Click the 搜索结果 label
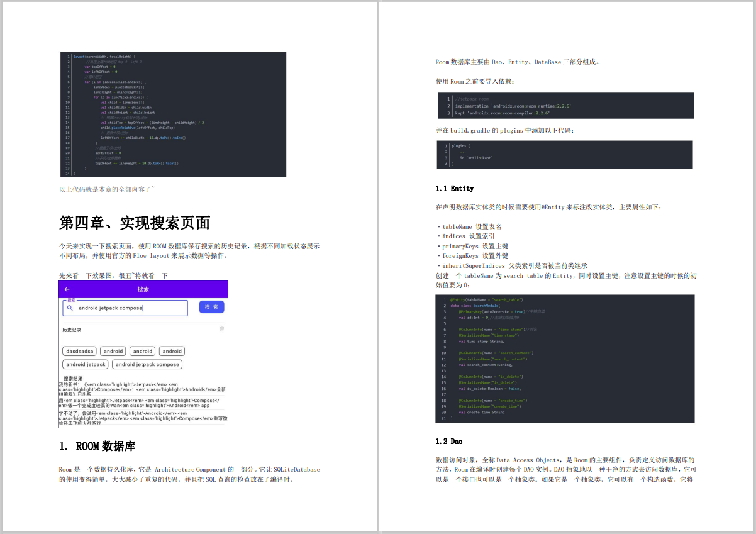This screenshot has width=756, height=534. click(74, 379)
